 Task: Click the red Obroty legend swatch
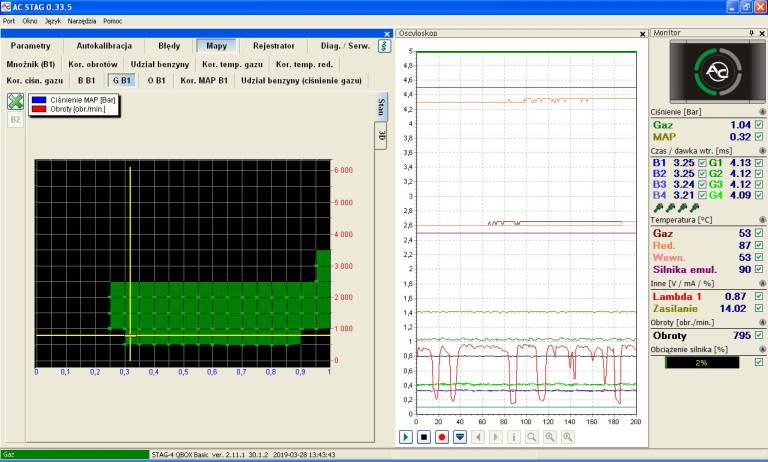pos(39,109)
